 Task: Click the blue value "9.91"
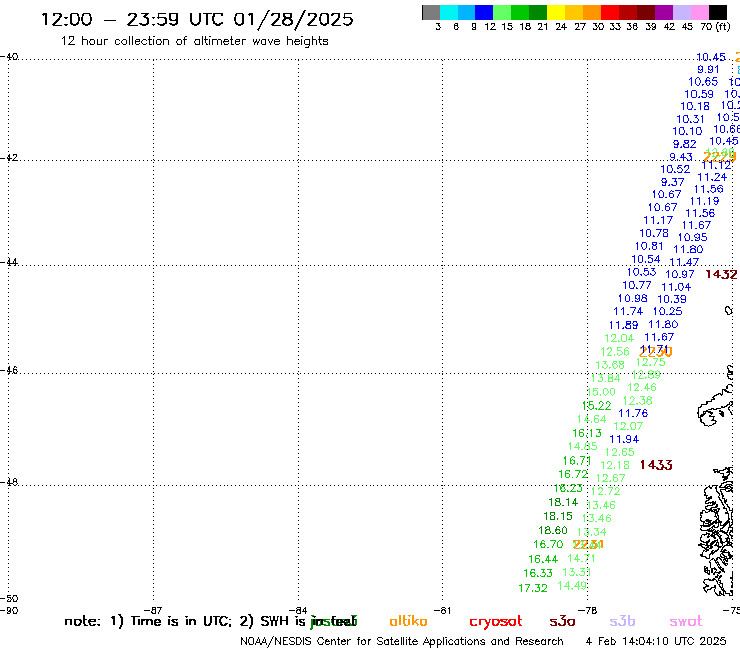708,70
